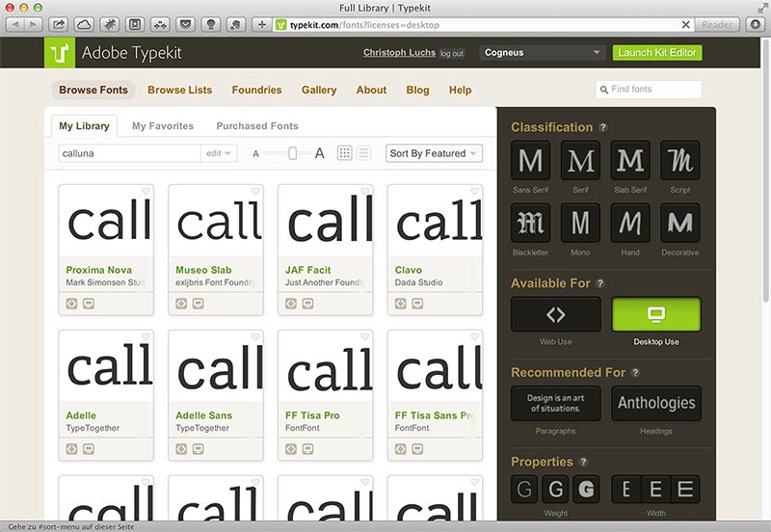Favorite Museo Slab with heart icon
Image resolution: width=771 pixels, height=532 pixels.
point(255,191)
